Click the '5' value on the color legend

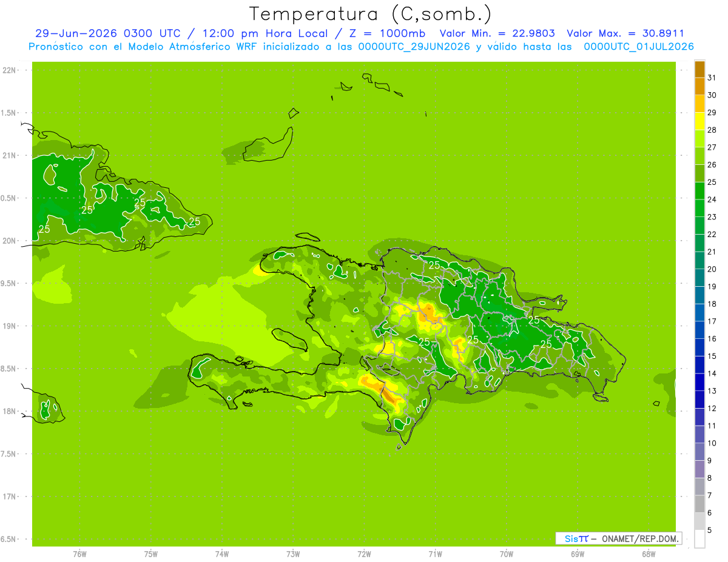710,530
